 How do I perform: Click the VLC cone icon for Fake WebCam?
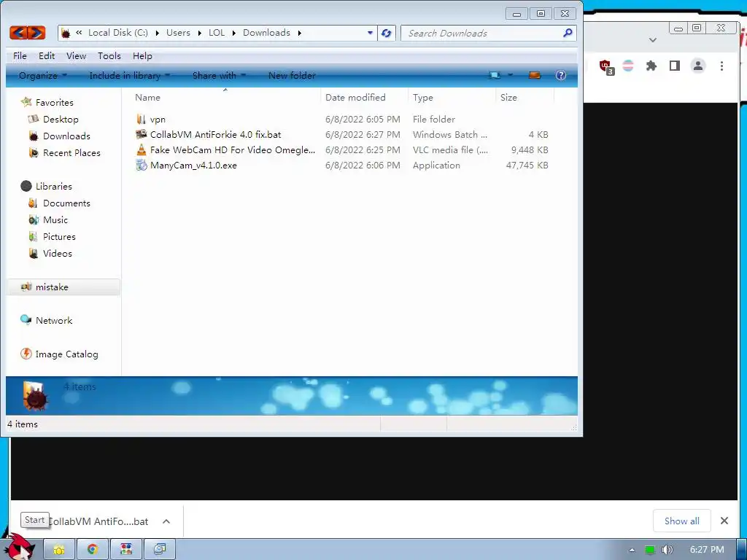click(141, 149)
